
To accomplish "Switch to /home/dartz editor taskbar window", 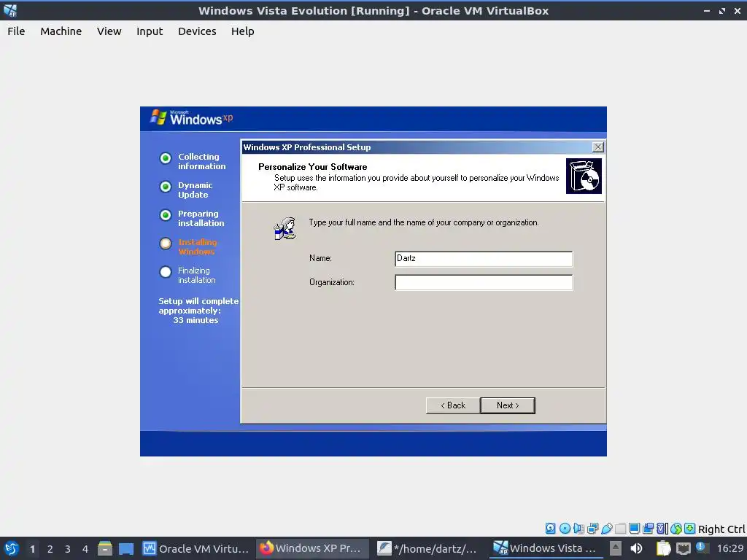I will point(427,548).
